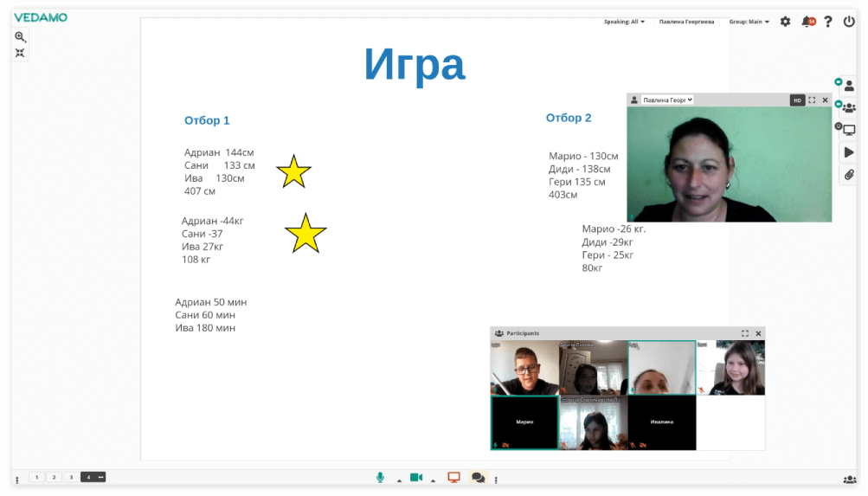Screen dimensions: 868x496
Task: Open the help question mark
Action: (828, 22)
